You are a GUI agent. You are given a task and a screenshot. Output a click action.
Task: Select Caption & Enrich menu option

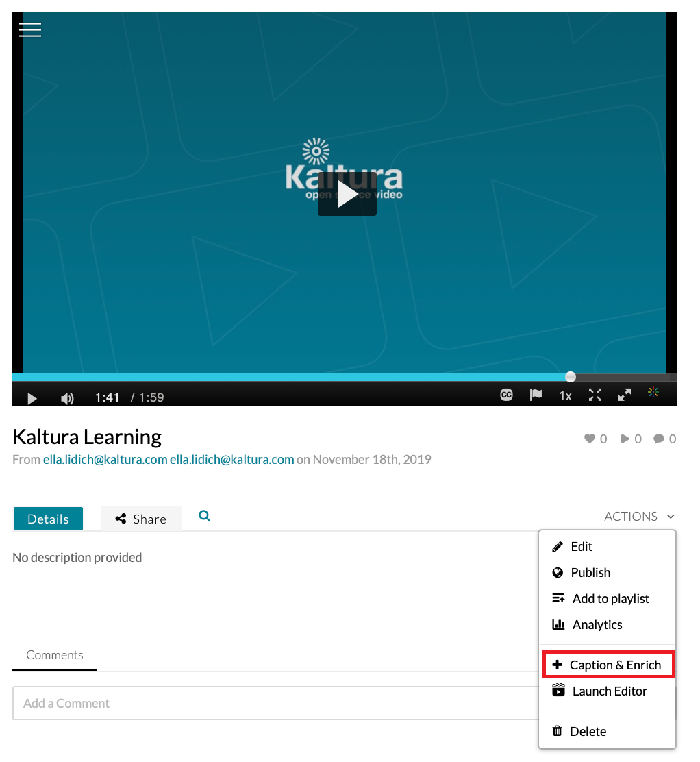tap(608, 665)
